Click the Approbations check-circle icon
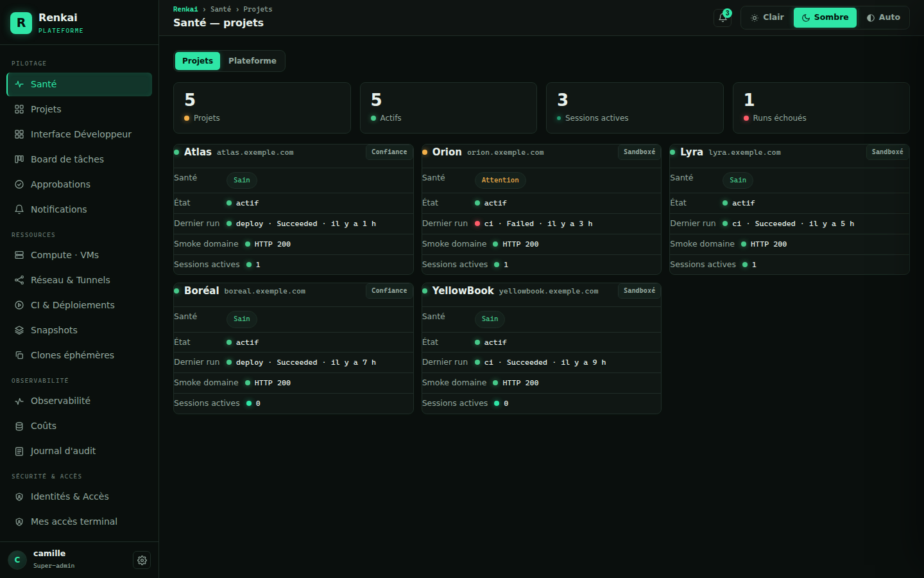This screenshot has width=924, height=578. point(19,184)
